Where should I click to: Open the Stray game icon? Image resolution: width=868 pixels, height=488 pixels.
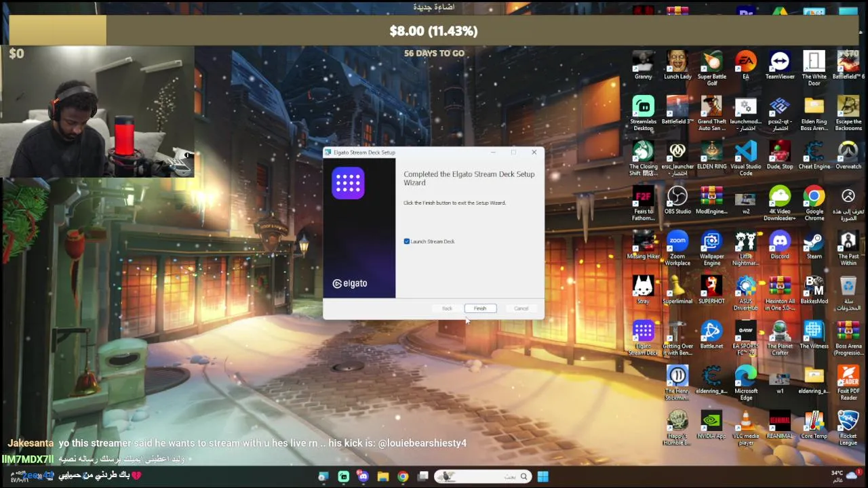(x=643, y=290)
